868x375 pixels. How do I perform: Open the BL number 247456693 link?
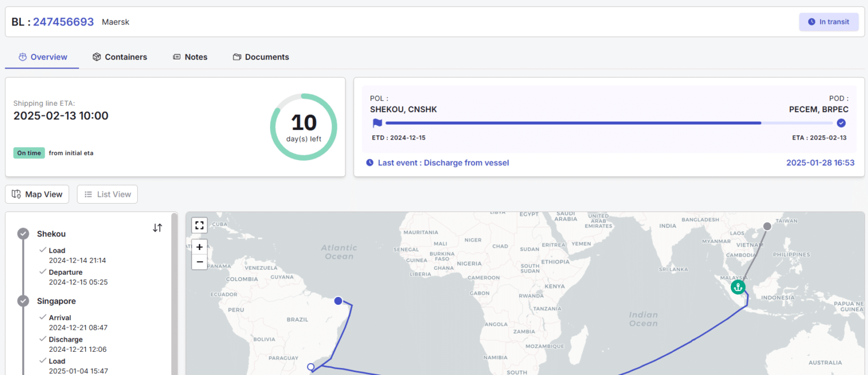[63, 21]
